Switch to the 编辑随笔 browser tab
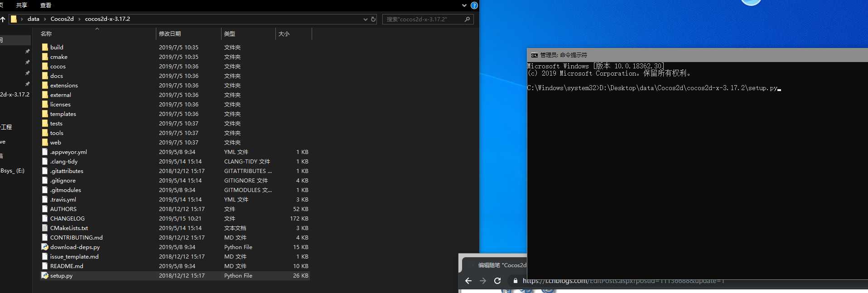The height and width of the screenshot is (293, 868). [x=502, y=265]
